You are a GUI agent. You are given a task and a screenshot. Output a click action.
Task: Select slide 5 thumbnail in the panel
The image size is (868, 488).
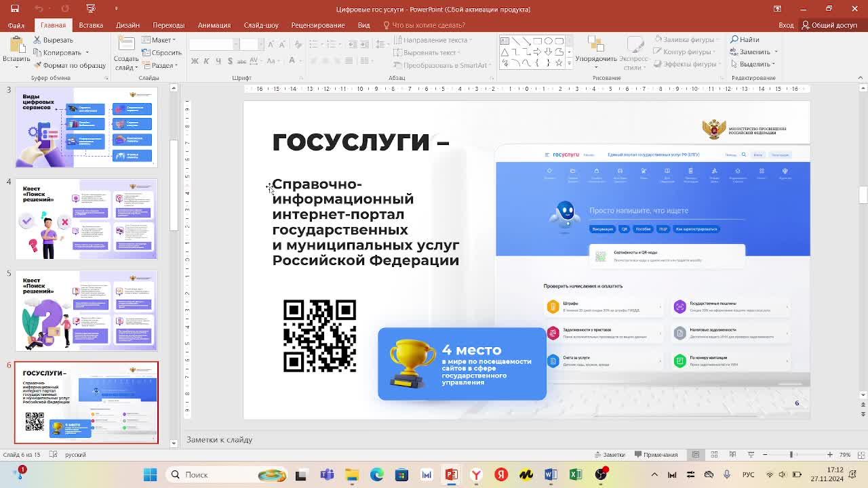click(86, 311)
